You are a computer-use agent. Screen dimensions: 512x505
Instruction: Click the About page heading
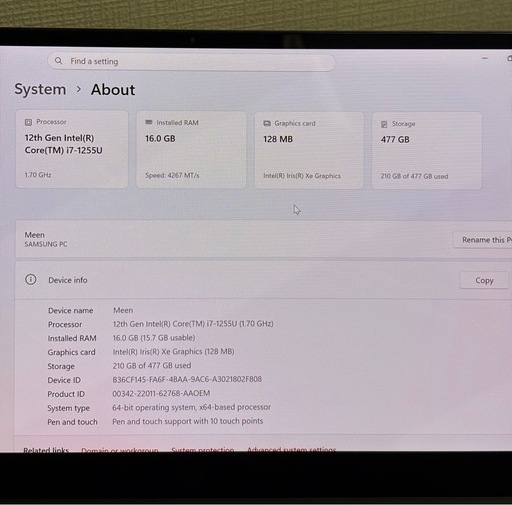click(113, 90)
